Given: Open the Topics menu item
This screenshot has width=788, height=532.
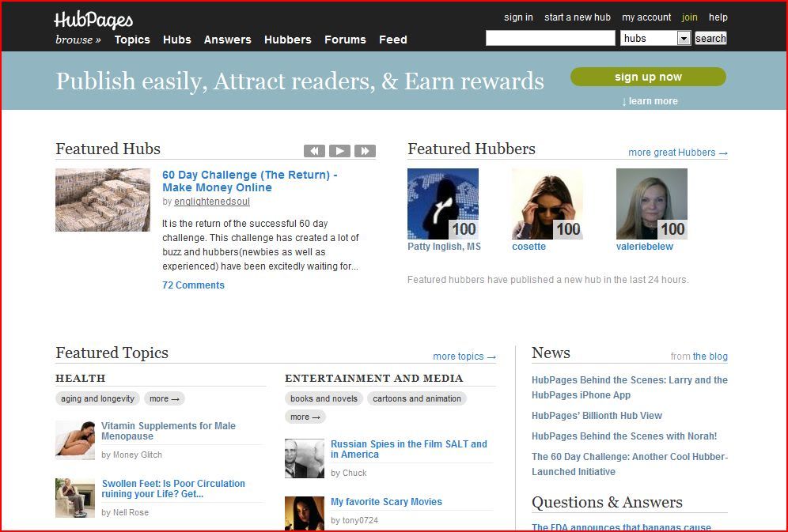Looking at the screenshot, I should (x=132, y=40).
